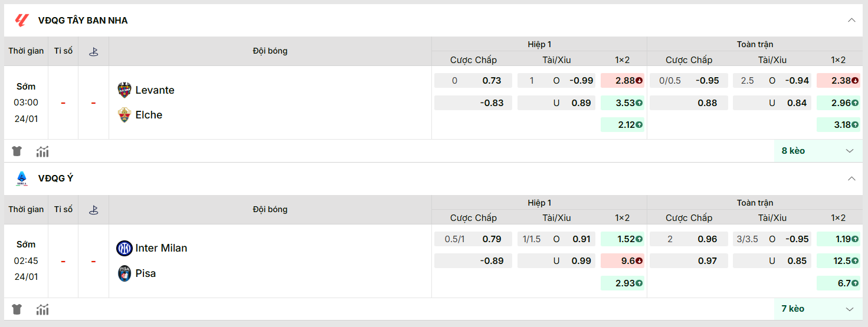868x327 pixels.
Task: Collapse the VĐQG Tây Ban Nha section
Action: pos(851,21)
